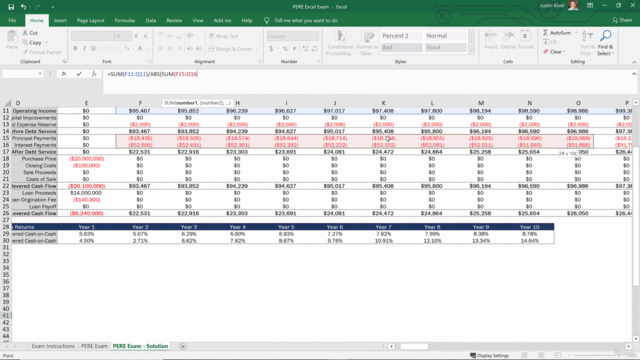Open the font name dropdown
Image resolution: width=640 pixels, height=360 pixels.
click(x=111, y=36)
